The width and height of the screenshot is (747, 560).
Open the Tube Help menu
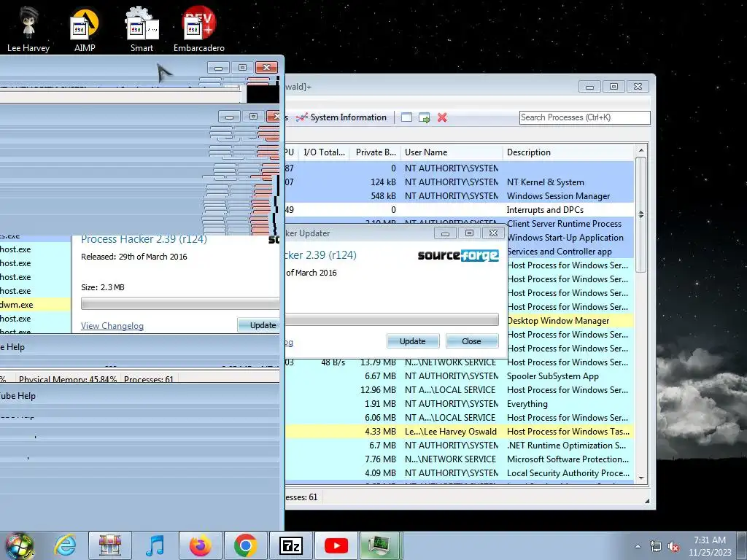(x=18, y=396)
